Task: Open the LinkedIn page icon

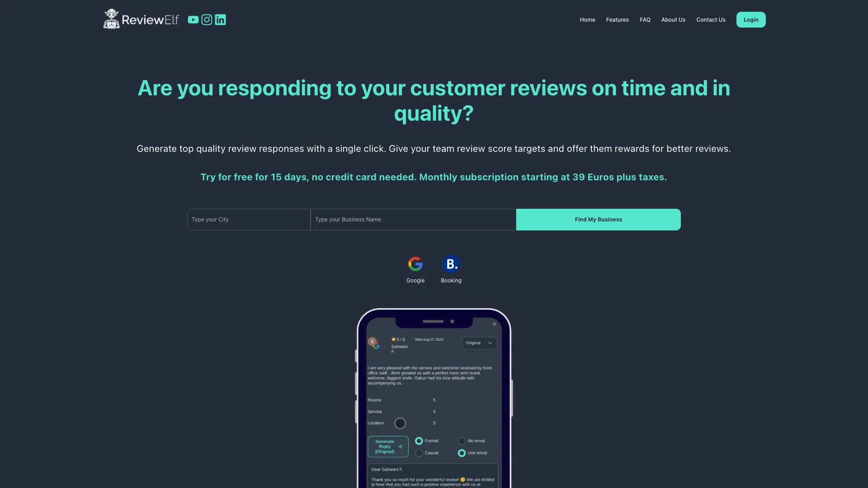Action: pos(220,19)
